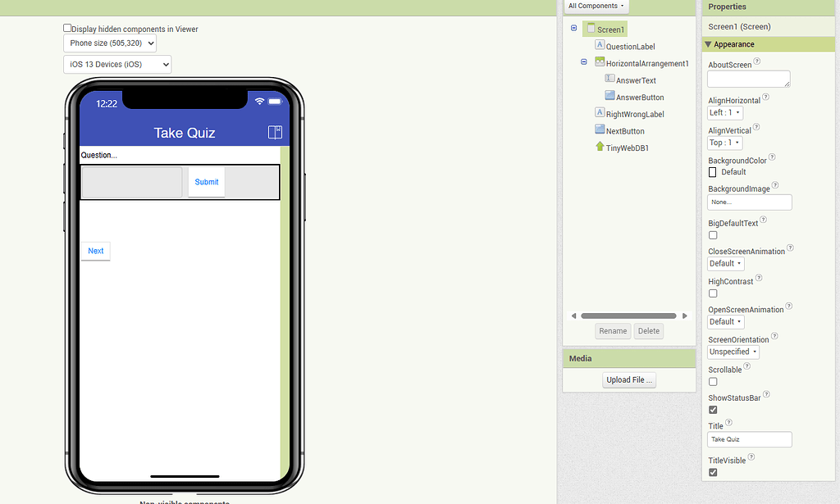This screenshot has width=840, height=504.
Task: Enable Display hidden components in Viewer
Action: point(66,27)
